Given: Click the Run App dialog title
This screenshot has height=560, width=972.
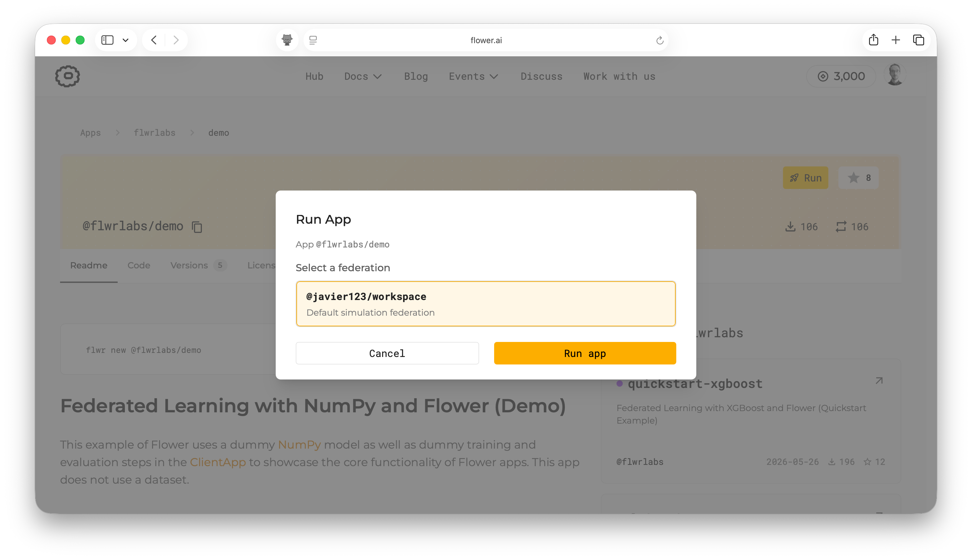Looking at the screenshot, I should tap(323, 220).
